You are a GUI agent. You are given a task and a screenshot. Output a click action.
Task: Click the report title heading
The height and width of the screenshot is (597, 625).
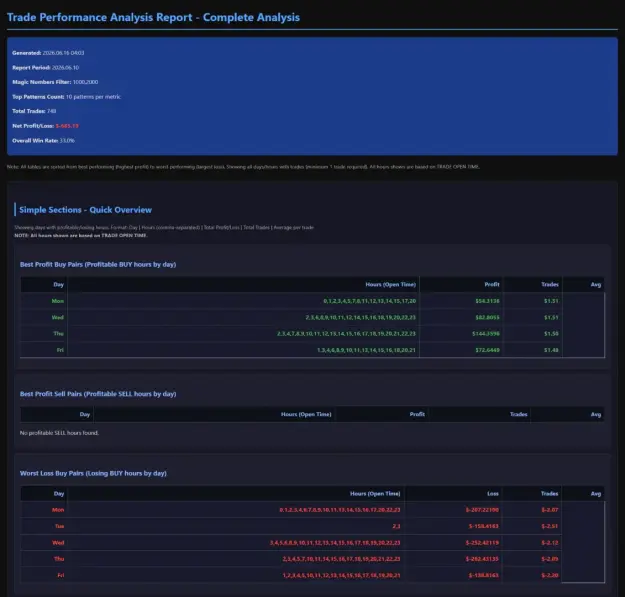pos(153,18)
